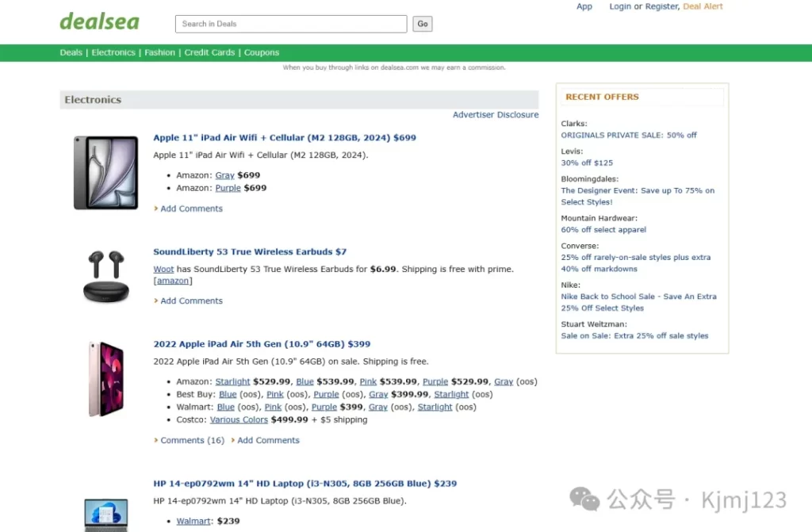Click the SoundLiberty earbuds thumbnail
This screenshot has width=812, height=532.
tap(106, 277)
